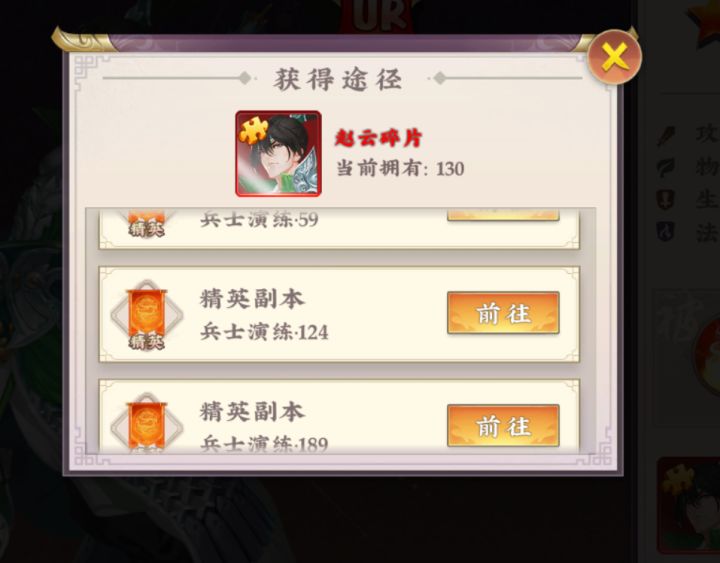The image size is (720, 563).
Task: Click the orange banner icon for 兵士演练·189
Action: [147, 423]
